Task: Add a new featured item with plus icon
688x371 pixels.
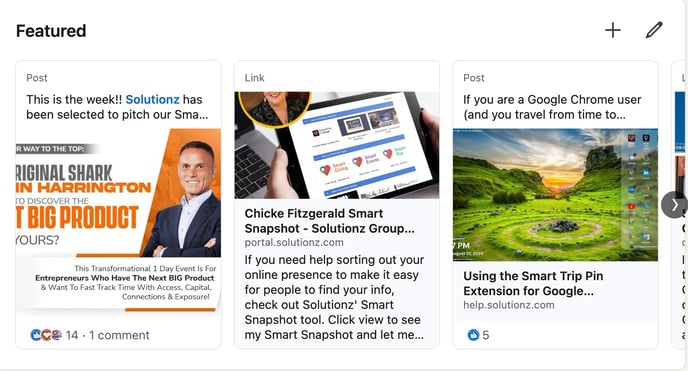Action: (613, 30)
